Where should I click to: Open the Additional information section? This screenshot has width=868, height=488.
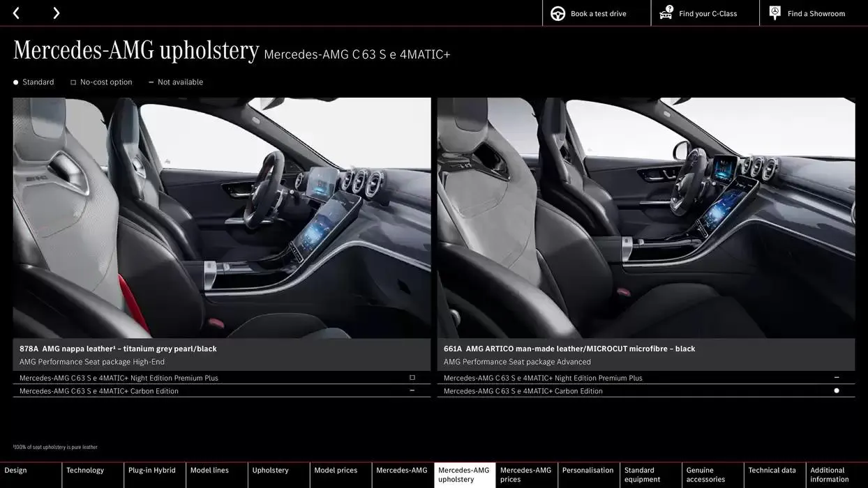tap(829, 474)
